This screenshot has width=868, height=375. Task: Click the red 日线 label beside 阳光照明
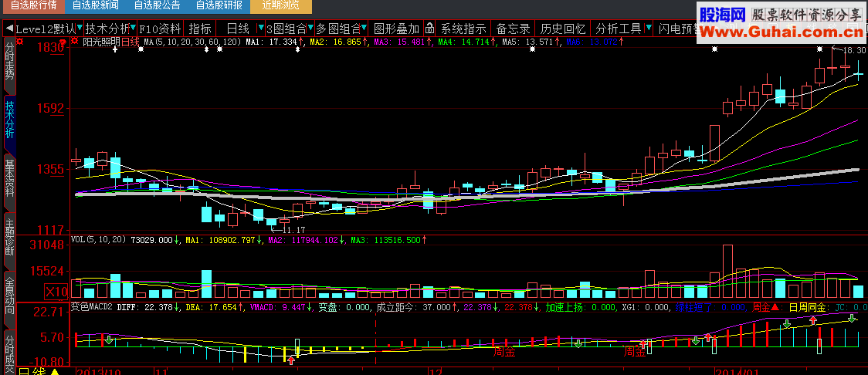(x=131, y=42)
